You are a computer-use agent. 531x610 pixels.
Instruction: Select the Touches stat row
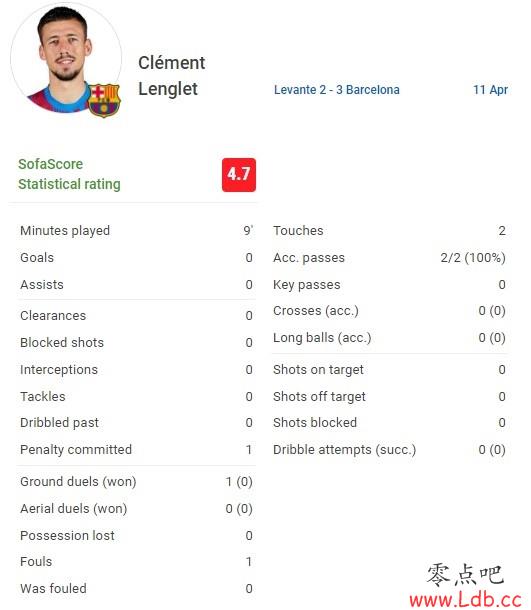point(389,231)
